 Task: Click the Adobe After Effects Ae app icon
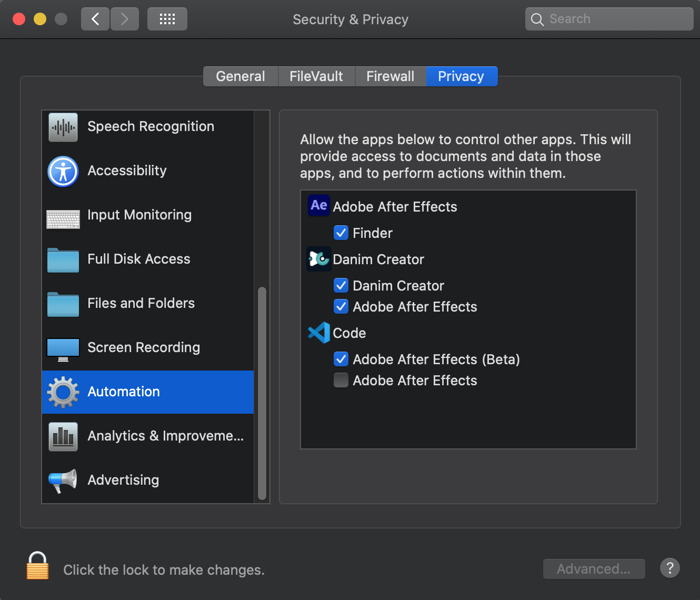[x=319, y=205]
